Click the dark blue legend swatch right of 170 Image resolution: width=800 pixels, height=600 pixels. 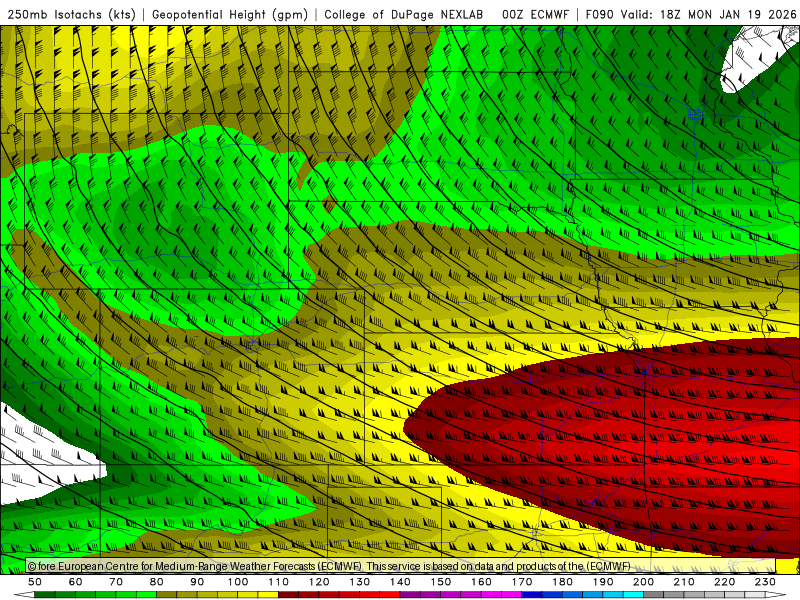click(x=532, y=595)
